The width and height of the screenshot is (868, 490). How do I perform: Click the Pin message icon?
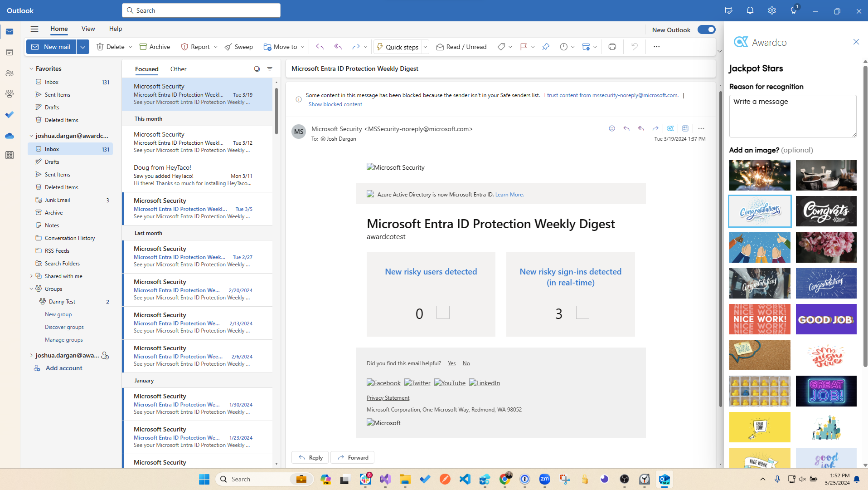tap(546, 47)
